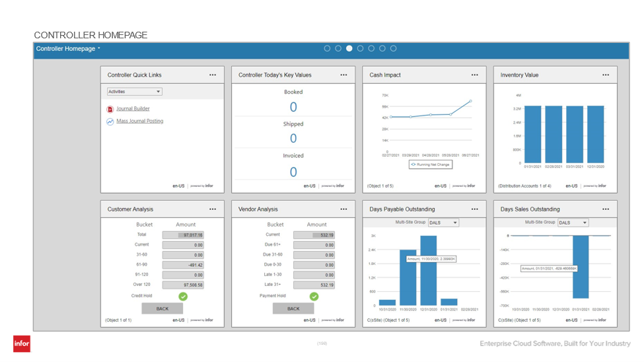Viewport: 644px width, 362px height.
Task: Open Inventory Value widget options dots
Action: pyautogui.click(x=606, y=75)
